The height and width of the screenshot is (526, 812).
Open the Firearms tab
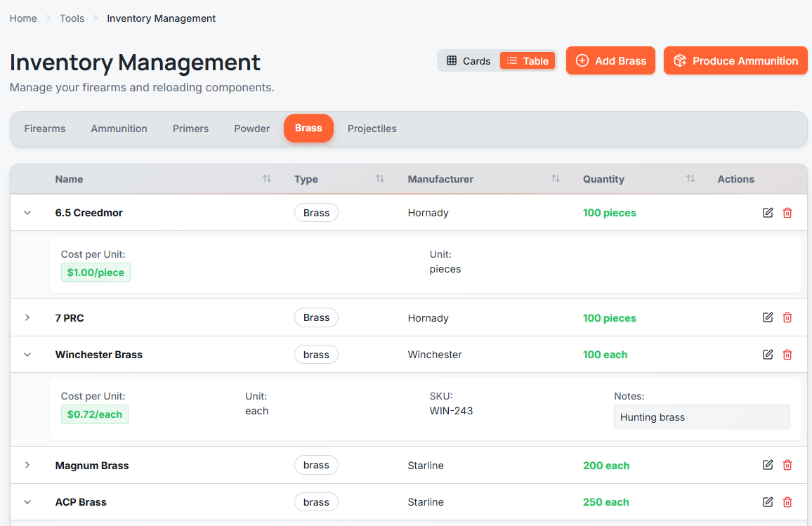coord(45,129)
